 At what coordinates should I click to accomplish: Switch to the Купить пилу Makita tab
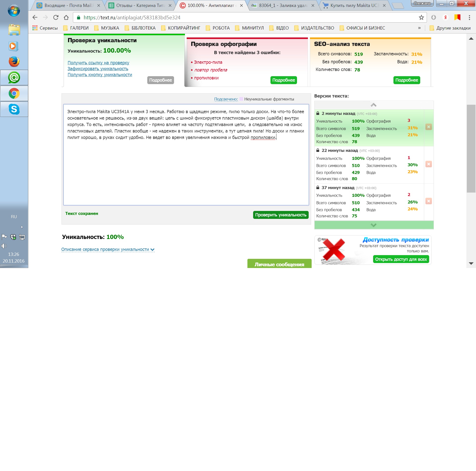(x=355, y=5)
